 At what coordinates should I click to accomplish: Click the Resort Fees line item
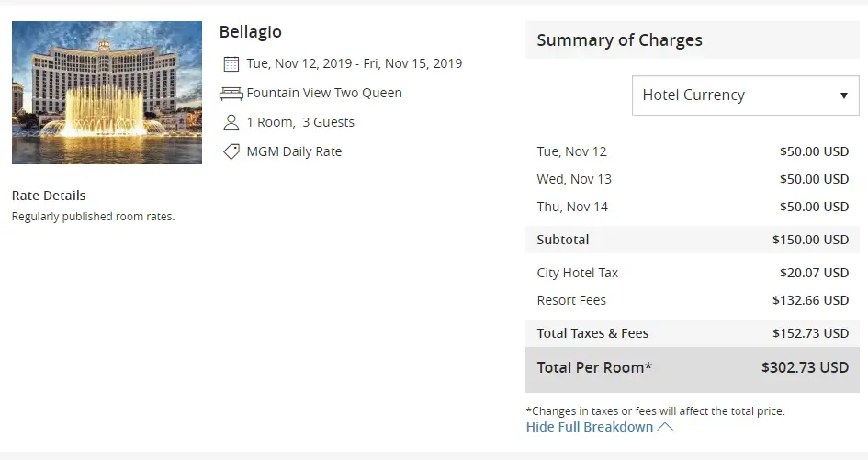pyautogui.click(x=571, y=300)
